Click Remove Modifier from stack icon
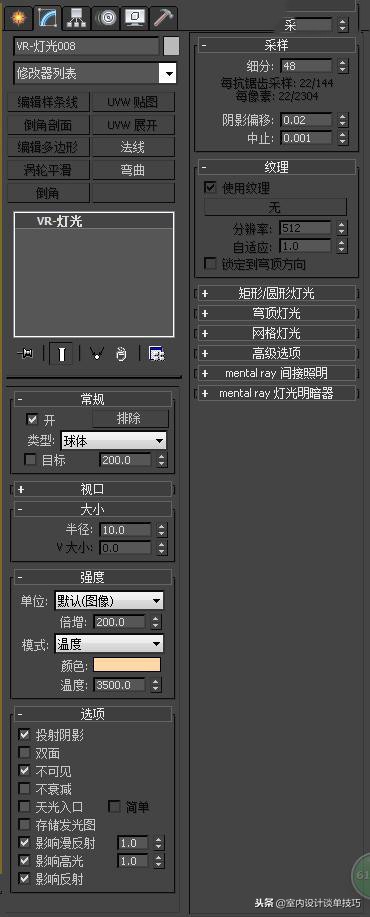370x917 pixels. coord(121,354)
